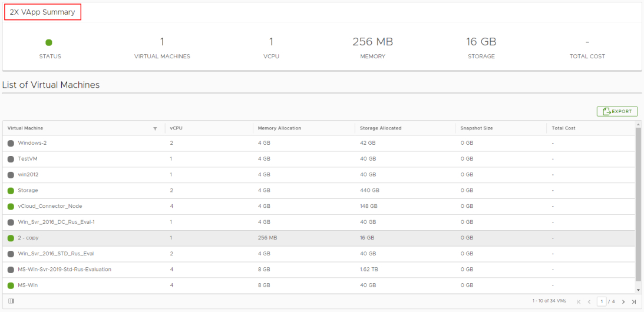Click the table scrollbar down arrow
644x312 pixels.
click(x=639, y=290)
